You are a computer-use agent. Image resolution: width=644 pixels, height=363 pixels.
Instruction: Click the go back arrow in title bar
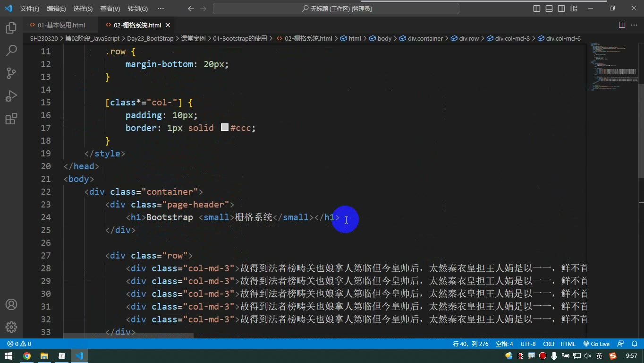pos(191,9)
